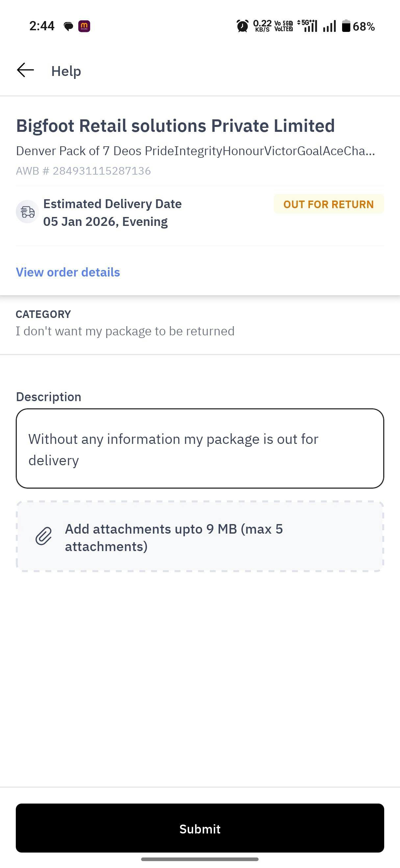The image size is (400, 868).
Task: Tap the Help page title
Action: point(66,71)
